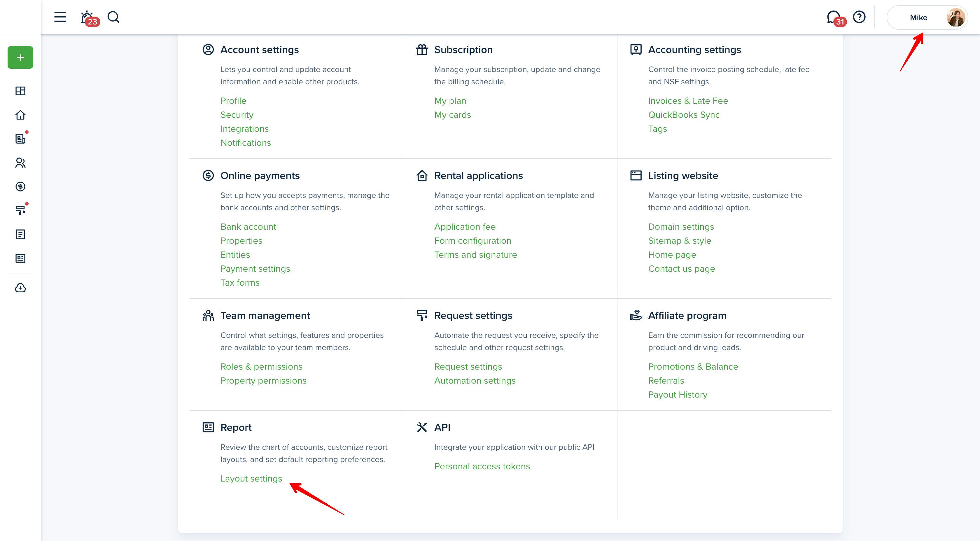Open the dashboard icon in sidebar
The image size is (980, 541).
(20, 91)
